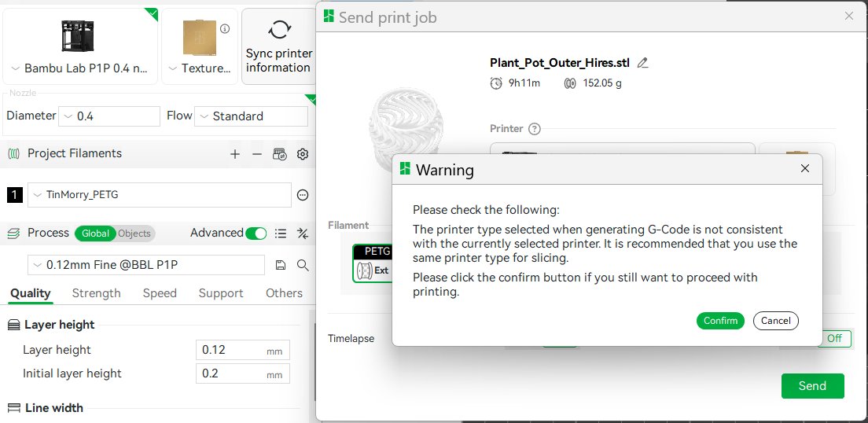868x423 pixels.
Task: Close the Send print job dialog
Action: click(848, 16)
